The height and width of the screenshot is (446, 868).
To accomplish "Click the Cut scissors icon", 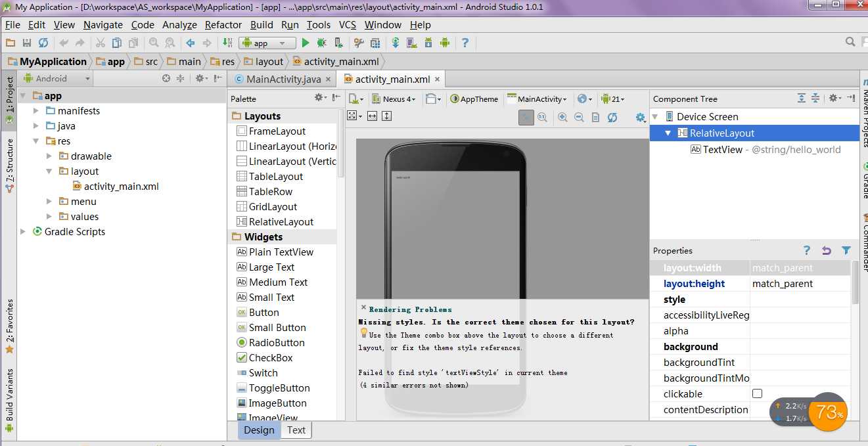I will (101, 43).
